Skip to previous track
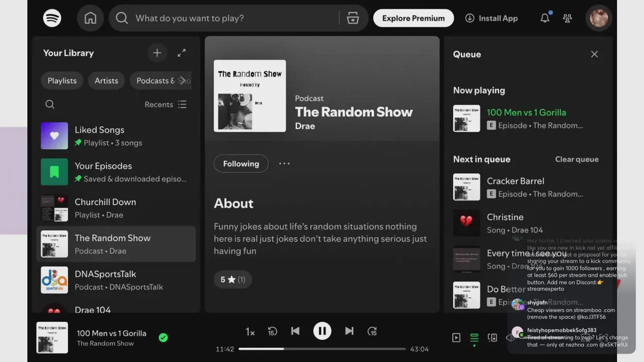 (295, 331)
